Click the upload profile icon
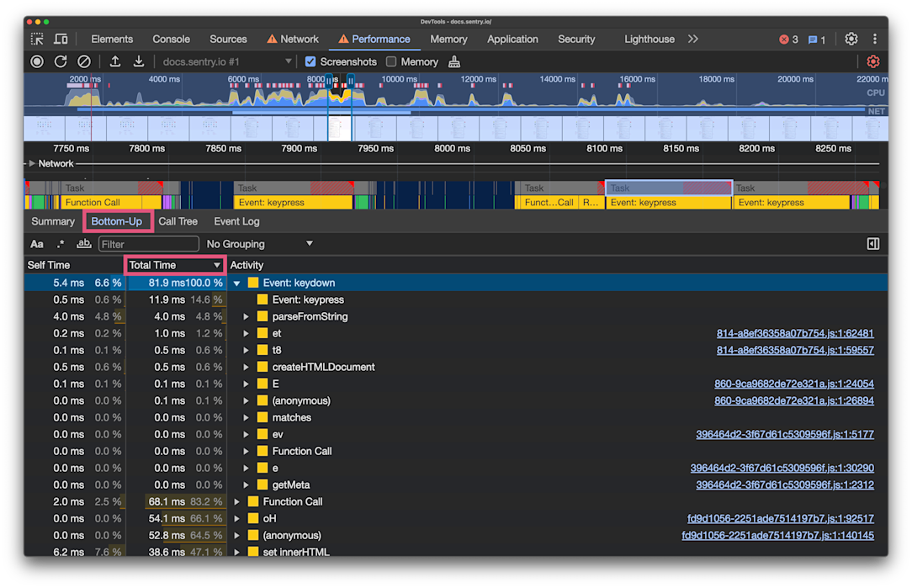912x588 pixels. pos(115,61)
